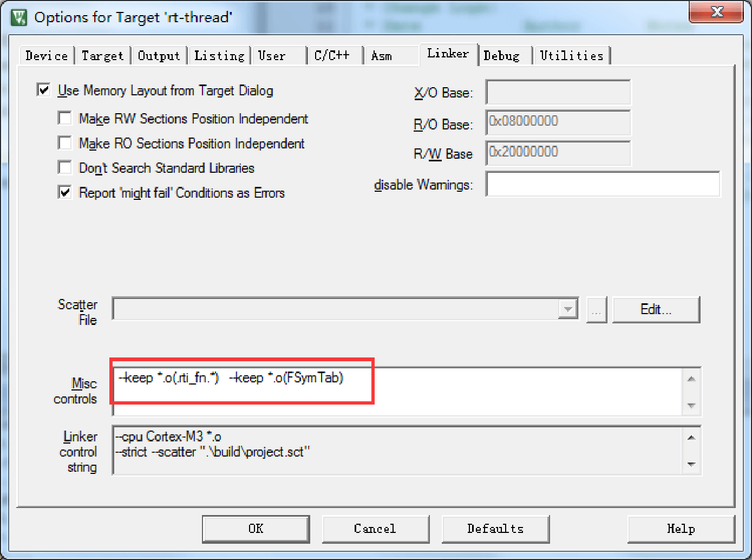Click the R/W Base address field
Image resolution: width=752 pixels, height=560 pixels.
pos(558,153)
